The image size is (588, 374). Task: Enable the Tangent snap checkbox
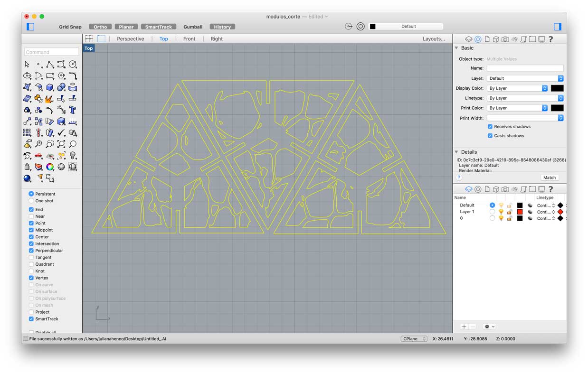31,257
